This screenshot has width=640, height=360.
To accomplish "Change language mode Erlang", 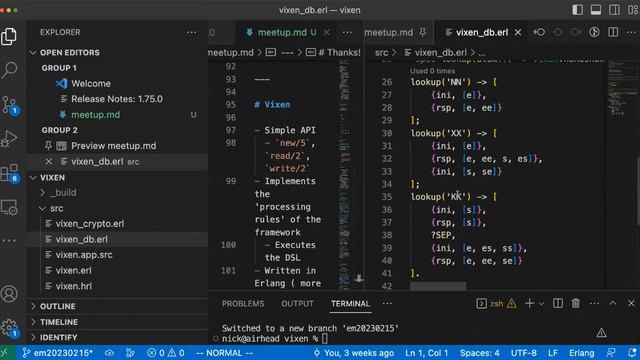I will click(582, 353).
